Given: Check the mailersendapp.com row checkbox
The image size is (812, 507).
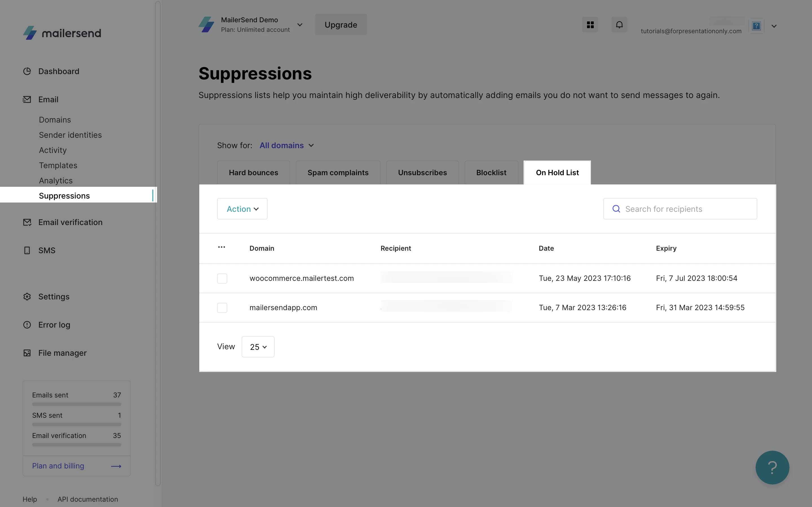Looking at the screenshot, I should pyautogui.click(x=222, y=308).
